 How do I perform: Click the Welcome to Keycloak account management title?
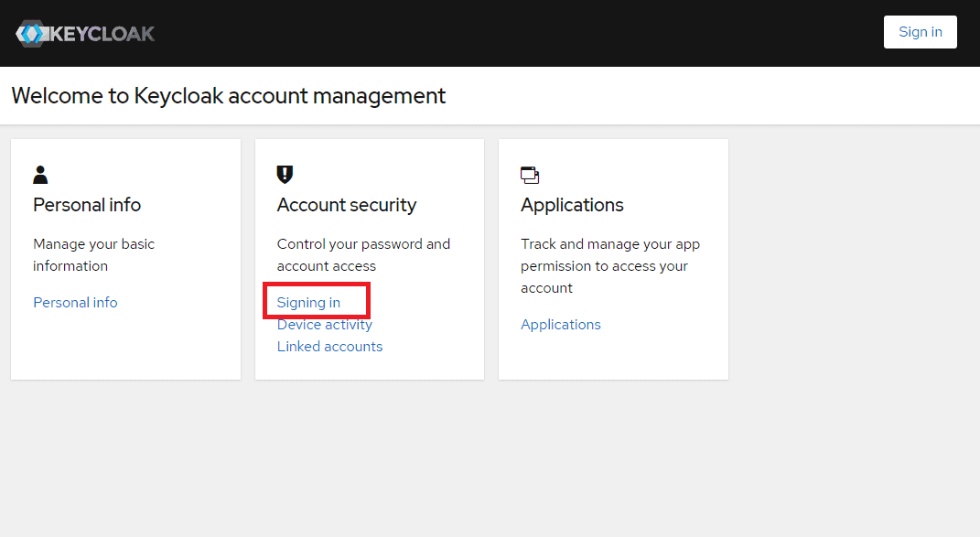tap(229, 96)
